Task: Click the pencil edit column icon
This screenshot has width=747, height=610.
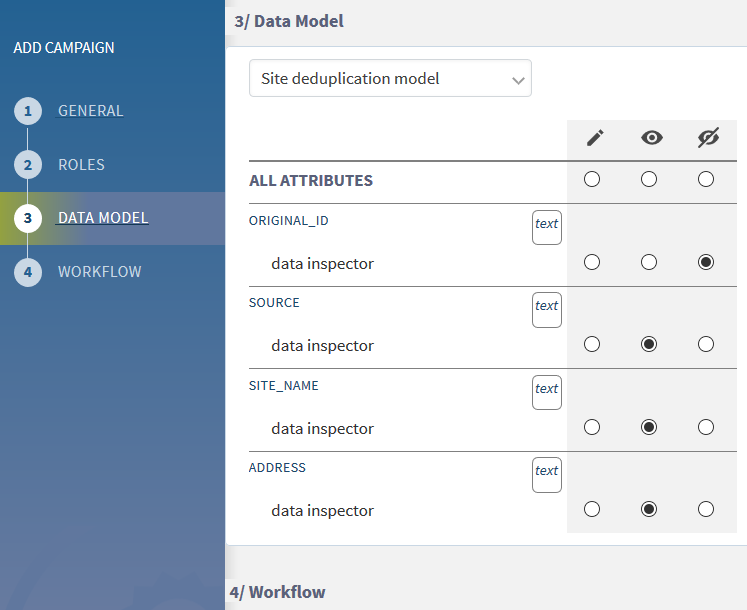Action: coord(594,138)
